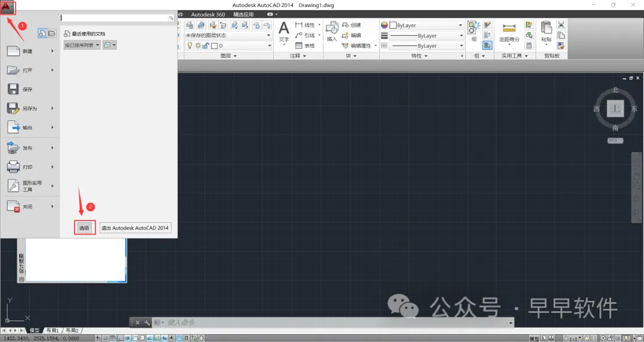The height and width of the screenshot is (342, 644).
Task: Click the group edit icon with plus/minus
Action: tap(488, 35)
